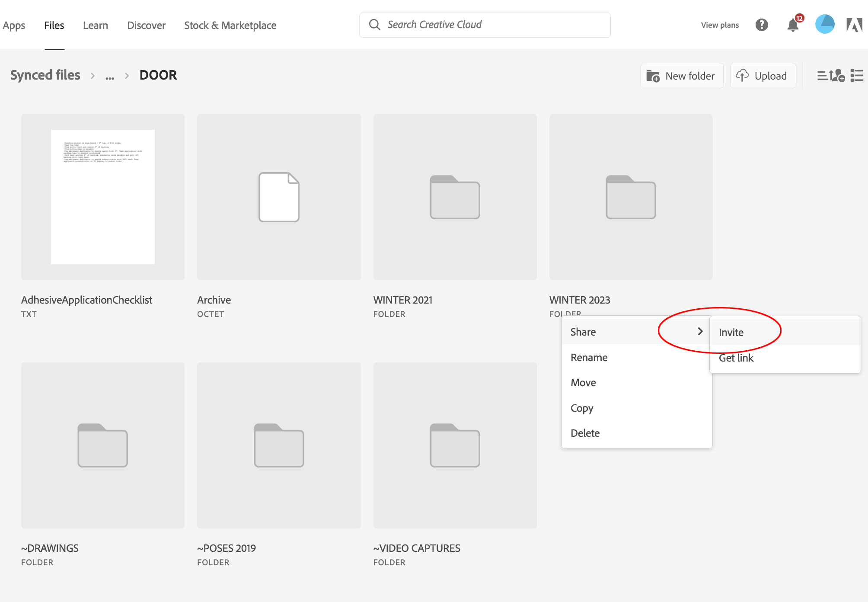Open the ~POSES 2019 folder thumbnail
This screenshot has height=602, width=868.
pyautogui.click(x=278, y=445)
